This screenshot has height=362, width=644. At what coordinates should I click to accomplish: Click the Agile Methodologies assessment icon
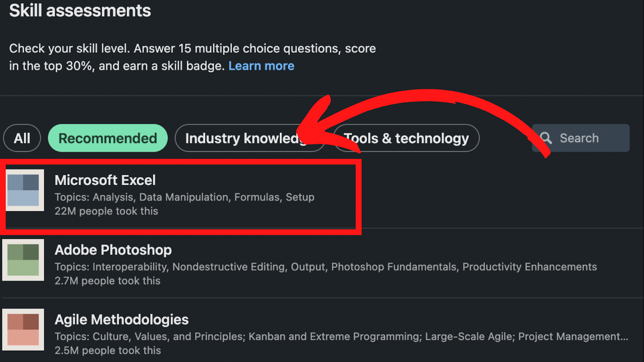pyautogui.click(x=23, y=329)
